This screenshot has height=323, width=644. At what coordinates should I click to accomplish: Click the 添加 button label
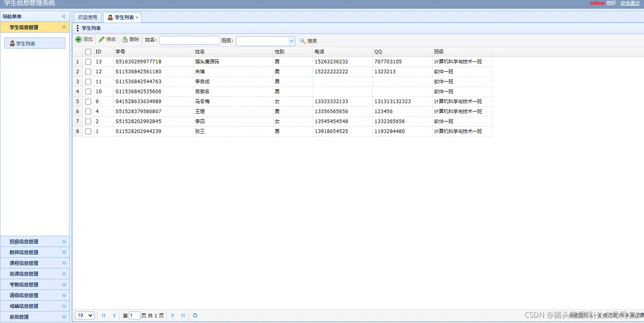coord(88,40)
